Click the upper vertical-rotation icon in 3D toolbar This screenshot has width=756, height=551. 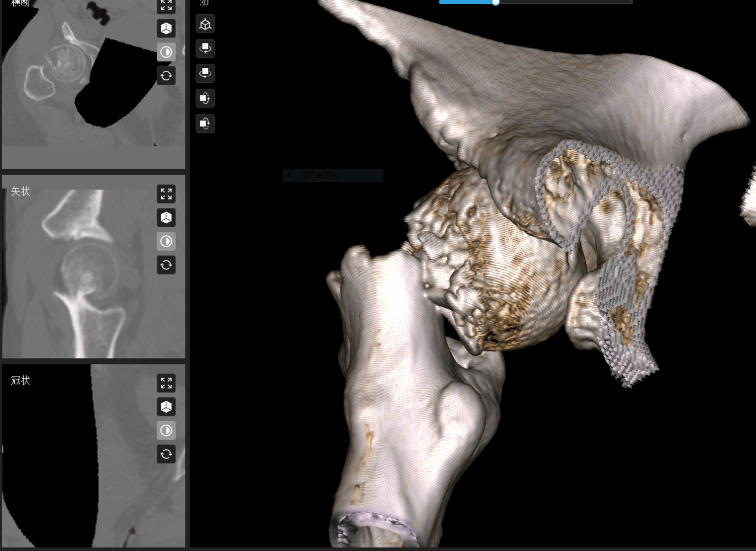pyautogui.click(x=205, y=98)
